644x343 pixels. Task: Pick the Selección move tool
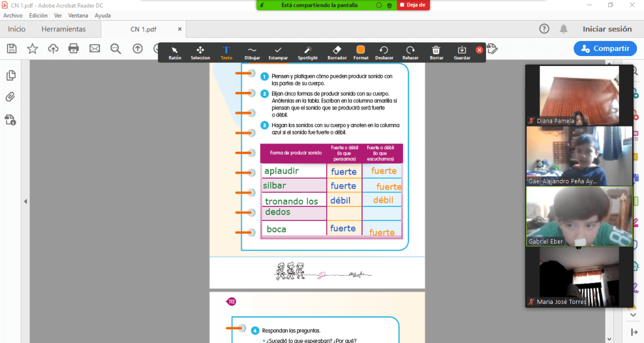[x=200, y=52]
